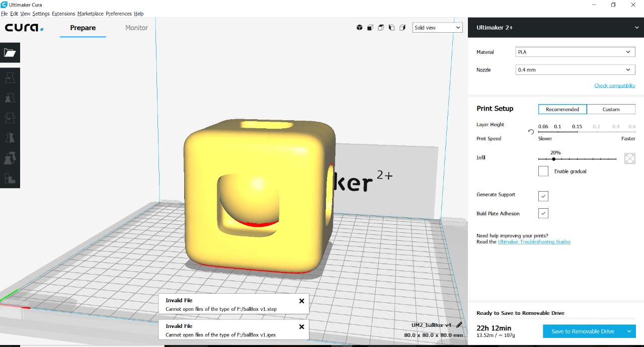The image size is (644, 347).
Task: Switch to the Monitor tab
Action: [x=136, y=28]
